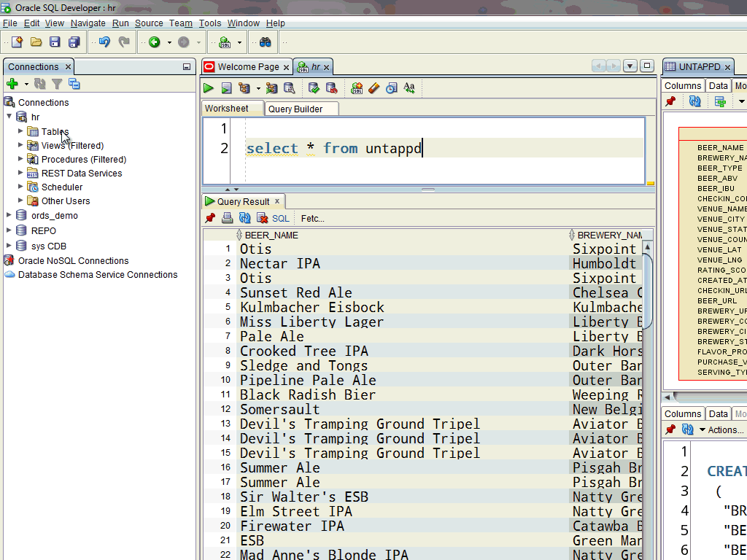The width and height of the screenshot is (747, 560).
Task: Click the green plus New Connection icon
Action: pos(12,85)
